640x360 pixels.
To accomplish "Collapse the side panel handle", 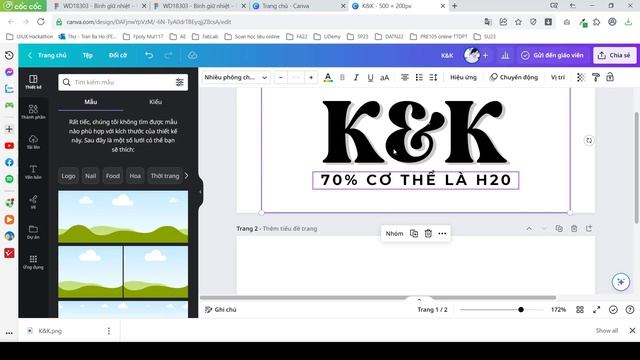I will coord(200,191).
